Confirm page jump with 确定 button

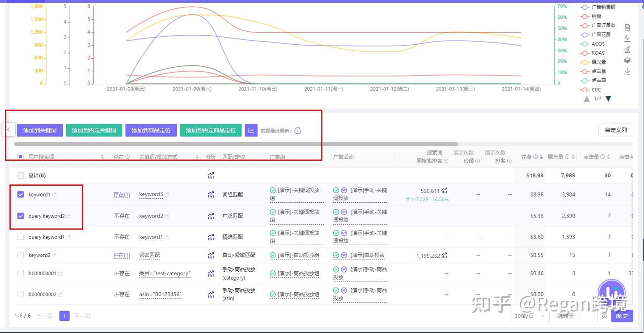click(622, 316)
